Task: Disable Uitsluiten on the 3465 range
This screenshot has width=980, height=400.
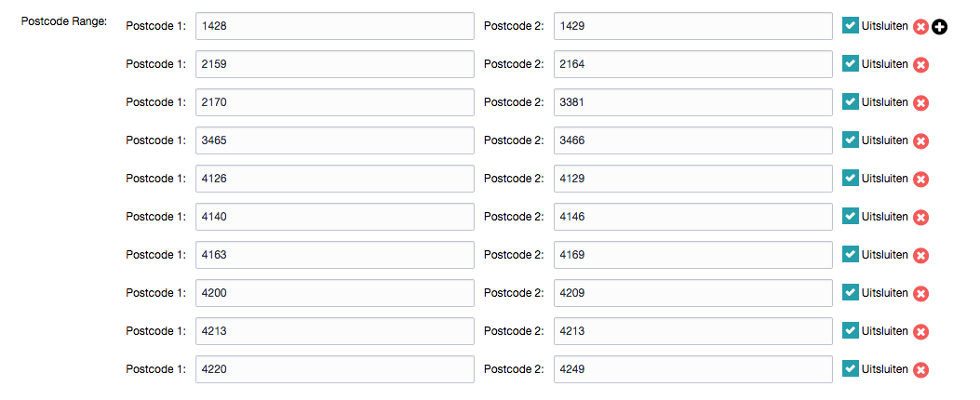Action: 850,140
